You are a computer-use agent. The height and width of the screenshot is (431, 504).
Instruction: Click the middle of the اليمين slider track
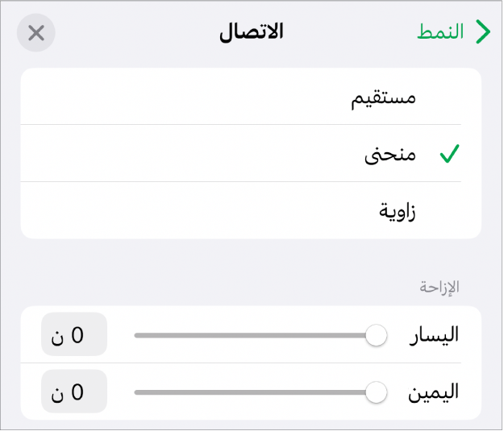click(250, 392)
